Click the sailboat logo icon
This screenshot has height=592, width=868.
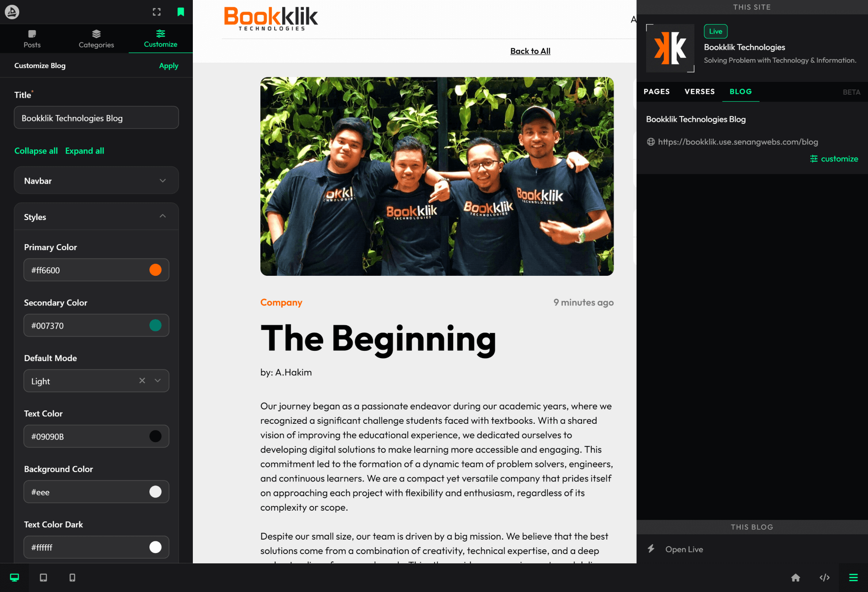[x=12, y=12]
